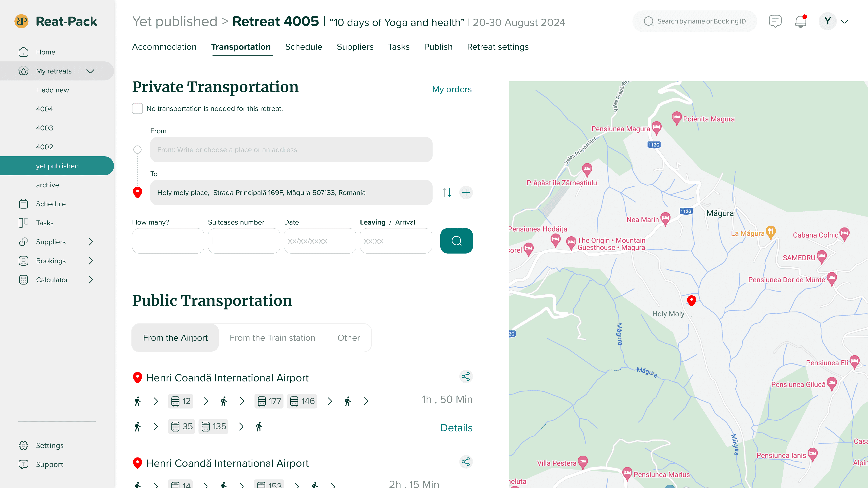
Task: Switch to Arrival time option
Action: click(405, 222)
